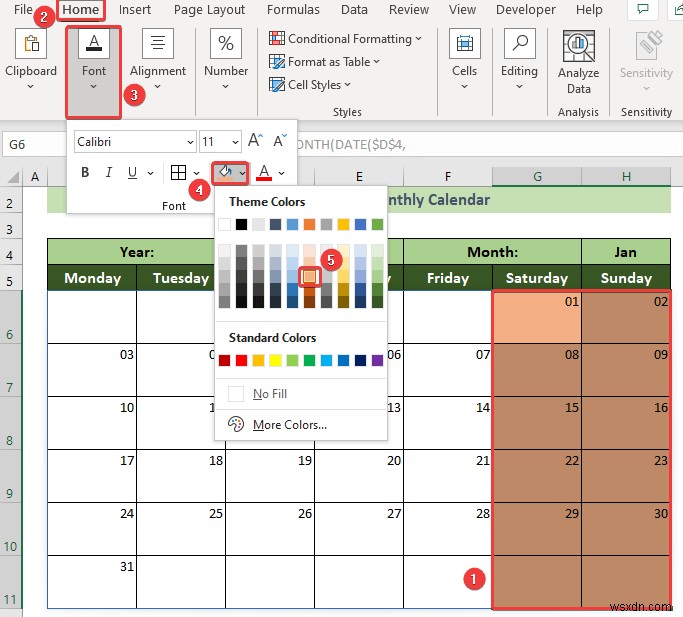The width and height of the screenshot is (683, 617).
Task: Open the fill color dropdown arrow
Action: click(242, 173)
